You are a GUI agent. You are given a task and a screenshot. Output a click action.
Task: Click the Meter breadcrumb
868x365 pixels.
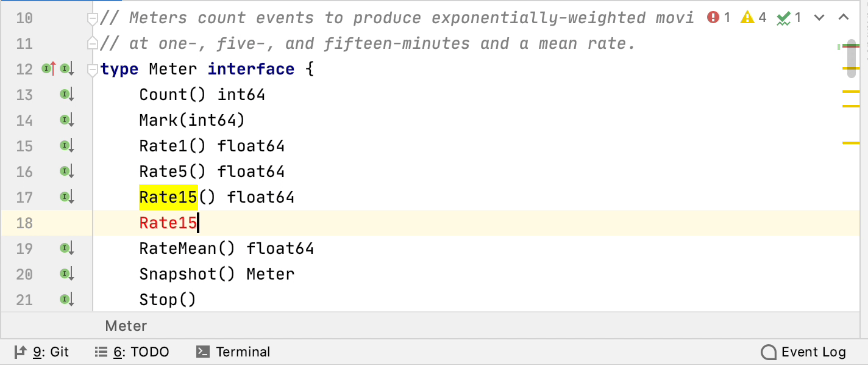tap(126, 326)
